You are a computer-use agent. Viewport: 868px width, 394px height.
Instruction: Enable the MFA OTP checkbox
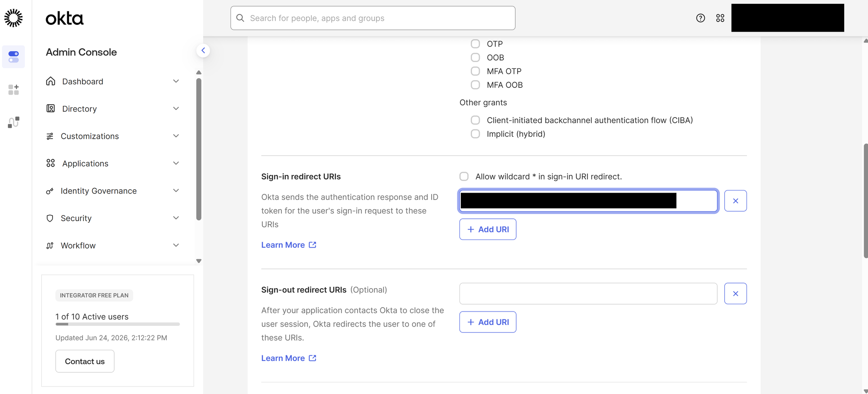tap(475, 71)
